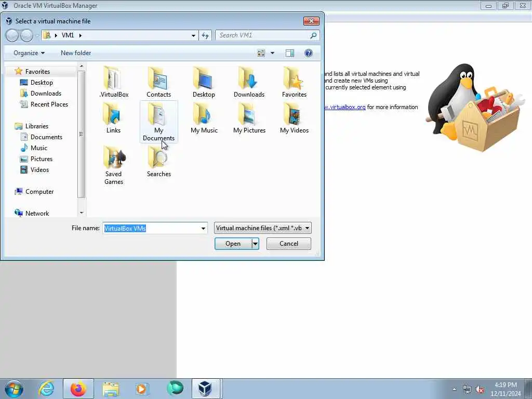This screenshot has height=399, width=532.
Task: Select the Links folder
Action: pyautogui.click(x=113, y=118)
